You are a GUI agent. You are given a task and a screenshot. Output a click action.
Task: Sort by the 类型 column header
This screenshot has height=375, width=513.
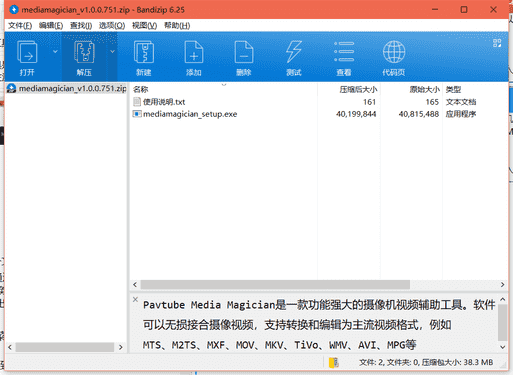(x=453, y=89)
